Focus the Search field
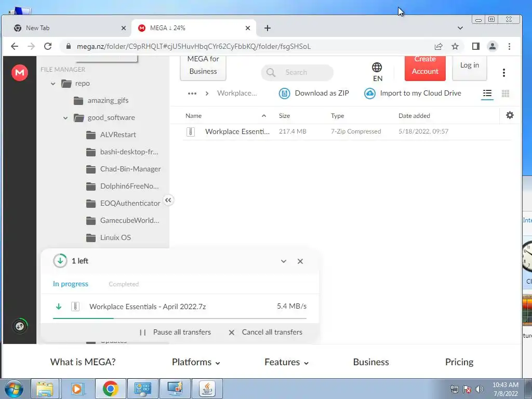The height and width of the screenshot is (399, 532). 297,73
